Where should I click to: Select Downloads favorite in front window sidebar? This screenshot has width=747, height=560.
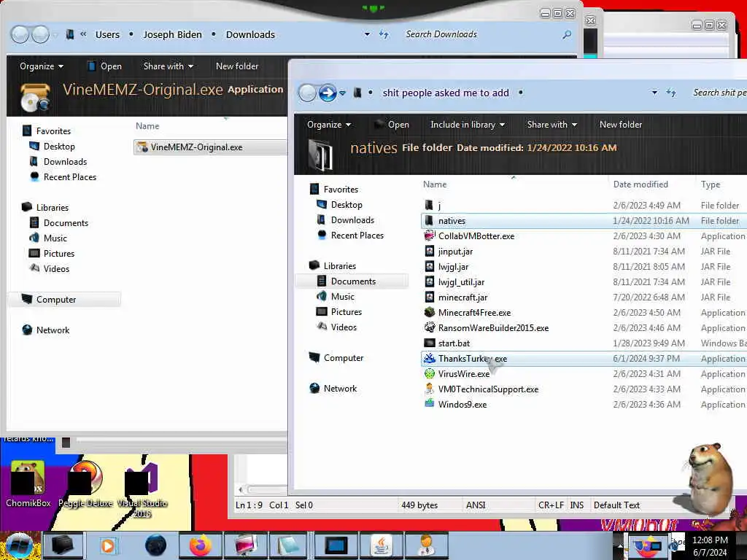pos(352,220)
